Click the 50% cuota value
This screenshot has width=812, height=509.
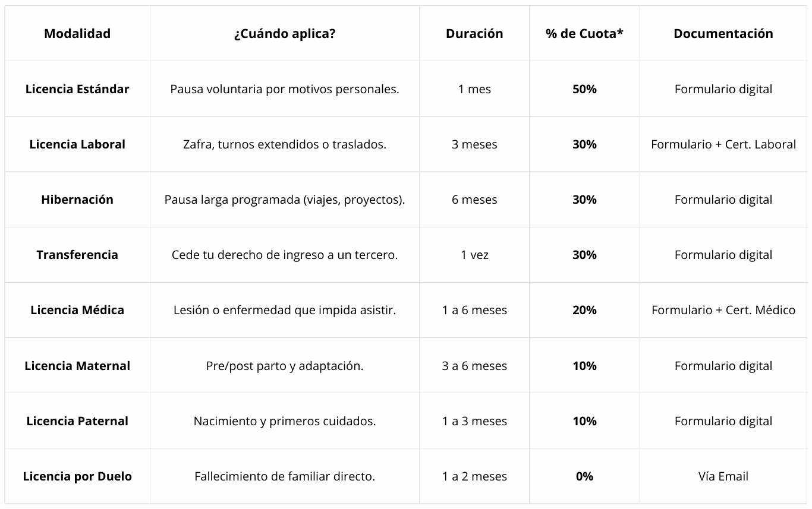584,89
